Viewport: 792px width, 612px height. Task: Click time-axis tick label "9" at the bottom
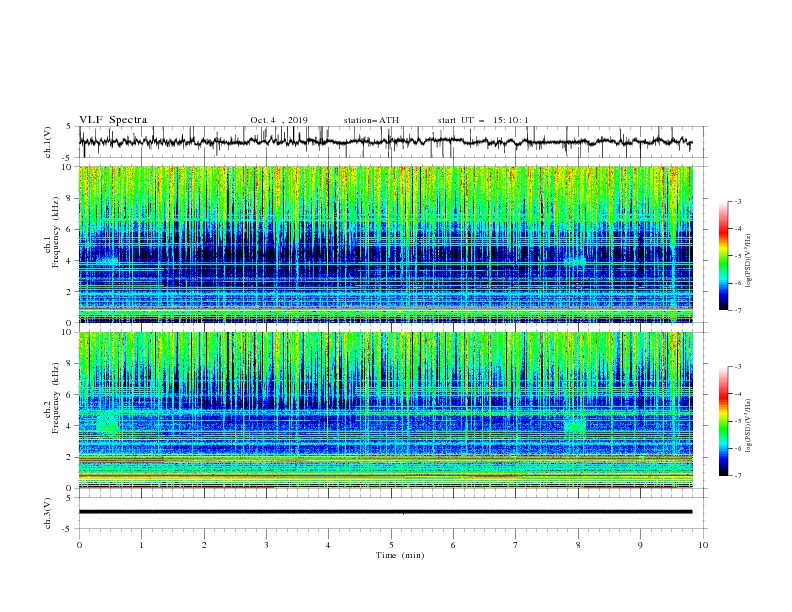(x=640, y=545)
